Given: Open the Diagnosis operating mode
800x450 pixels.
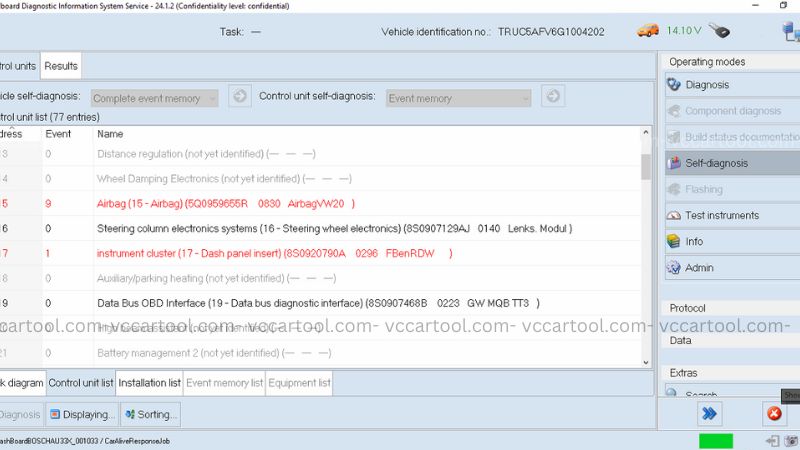Looking at the screenshot, I should click(x=732, y=85).
